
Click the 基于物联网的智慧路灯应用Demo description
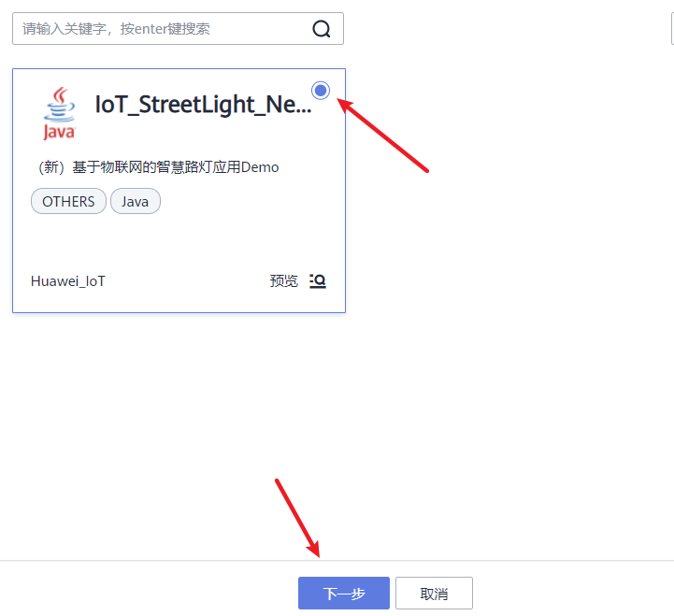click(176, 167)
